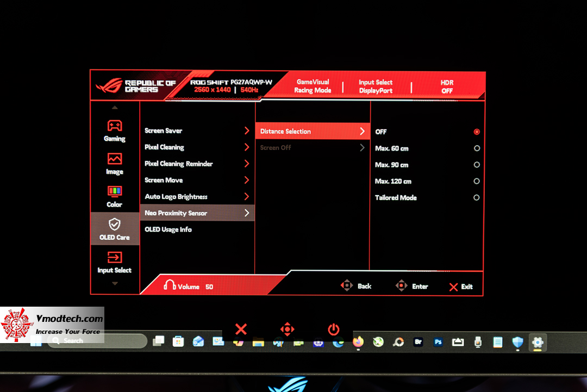
Task: Click the sidebar scroll-down arrow
Action: pos(115,283)
